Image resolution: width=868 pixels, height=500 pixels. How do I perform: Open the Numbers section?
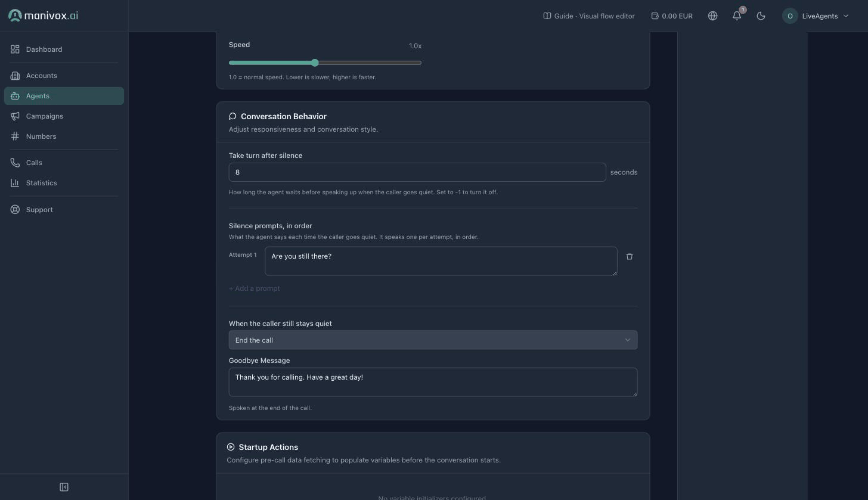point(64,136)
